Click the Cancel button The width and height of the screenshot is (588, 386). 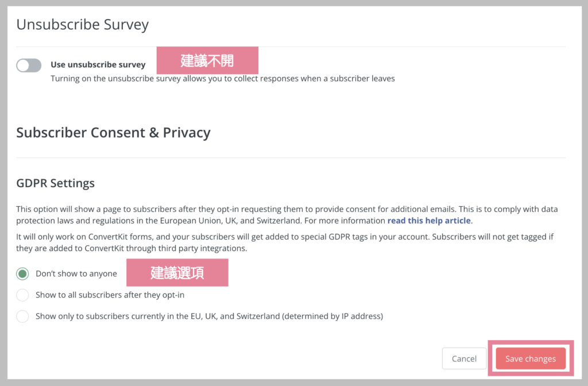click(464, 359)
